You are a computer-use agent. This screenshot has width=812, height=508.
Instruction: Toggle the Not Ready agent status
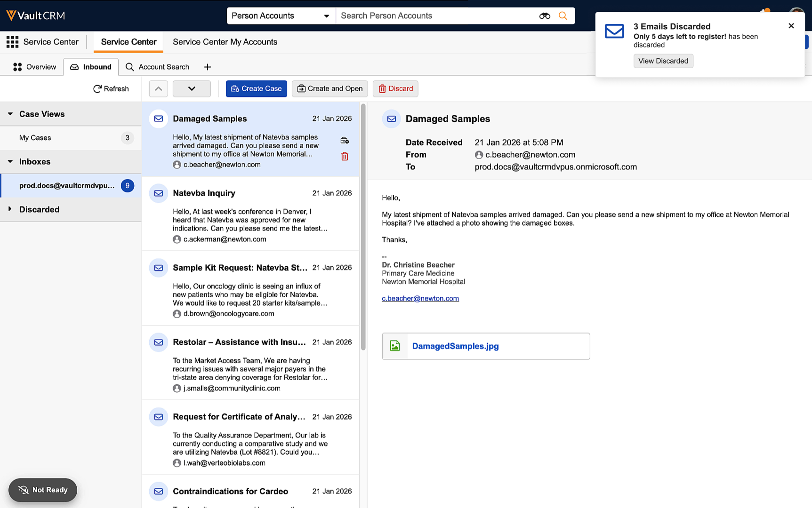click(43, 490)
